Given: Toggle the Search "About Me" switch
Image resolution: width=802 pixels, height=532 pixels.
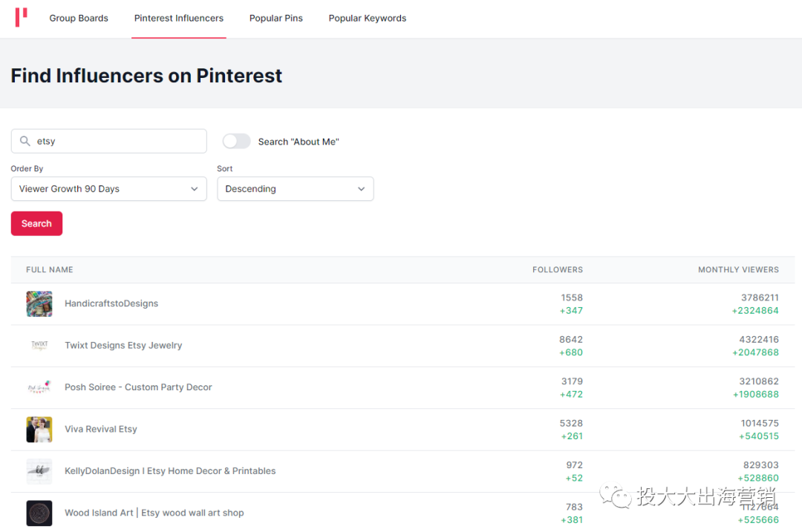Looking at the screenshot, I should [x=237, y=141].
